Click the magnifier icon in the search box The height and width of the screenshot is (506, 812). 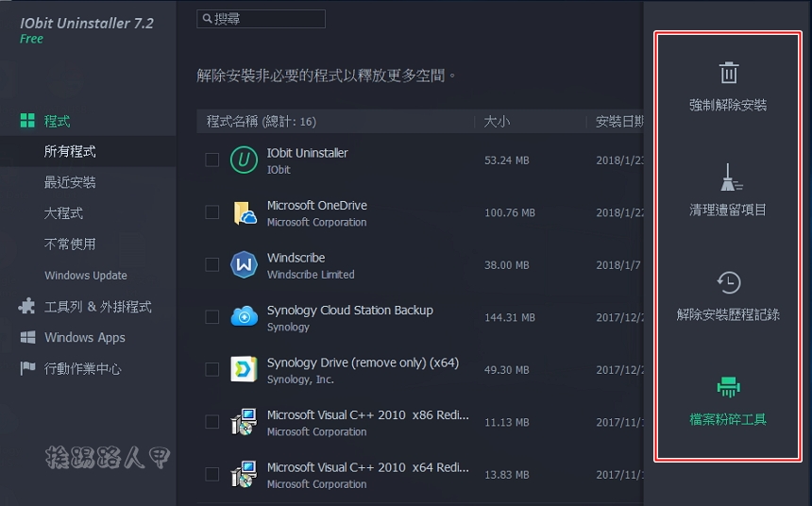207,19
